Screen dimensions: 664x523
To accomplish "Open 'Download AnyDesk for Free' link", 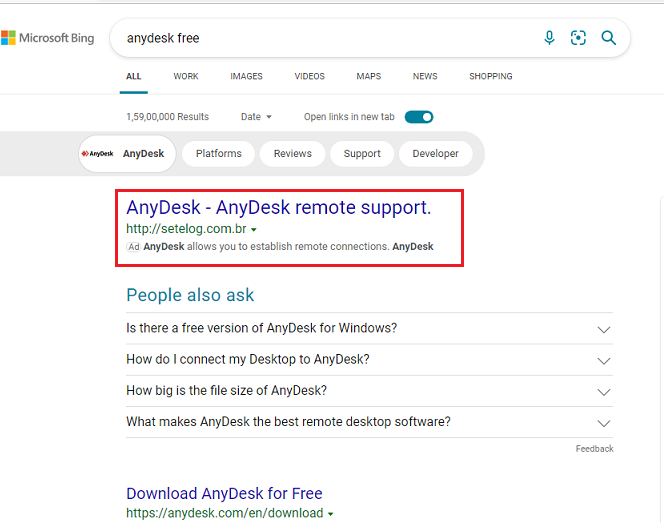I will [x=224, y=493].
